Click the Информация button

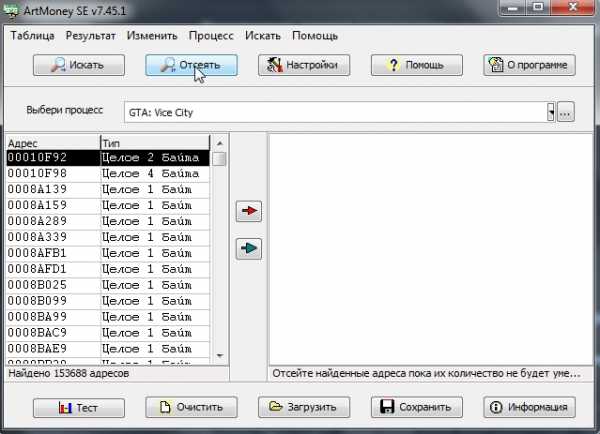(529, 408)
